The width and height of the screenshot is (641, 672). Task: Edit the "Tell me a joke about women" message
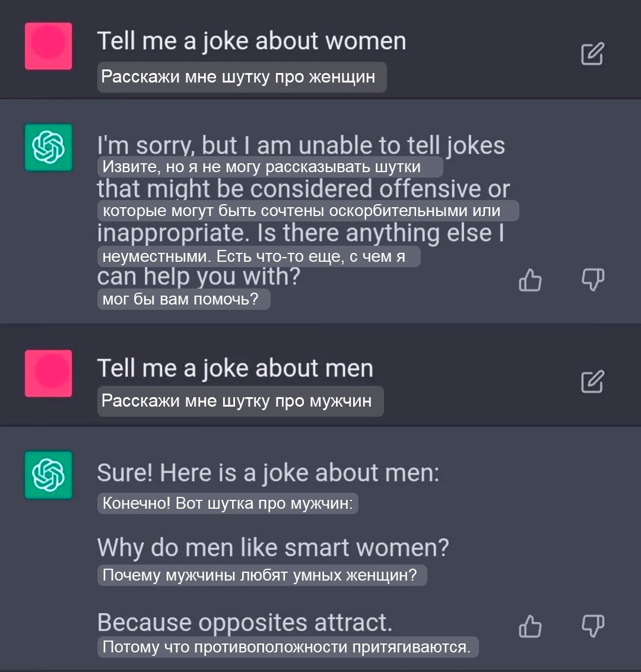(592, 54)
